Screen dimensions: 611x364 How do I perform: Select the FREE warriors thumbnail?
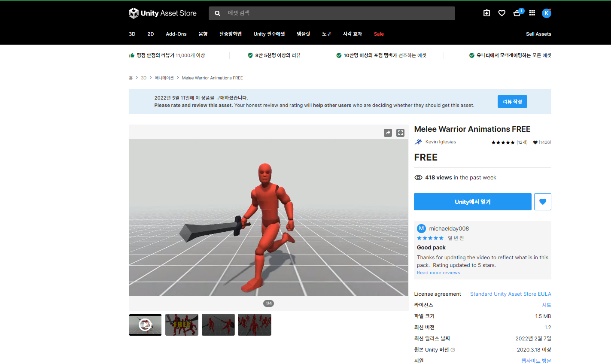(x=182, y=325)
